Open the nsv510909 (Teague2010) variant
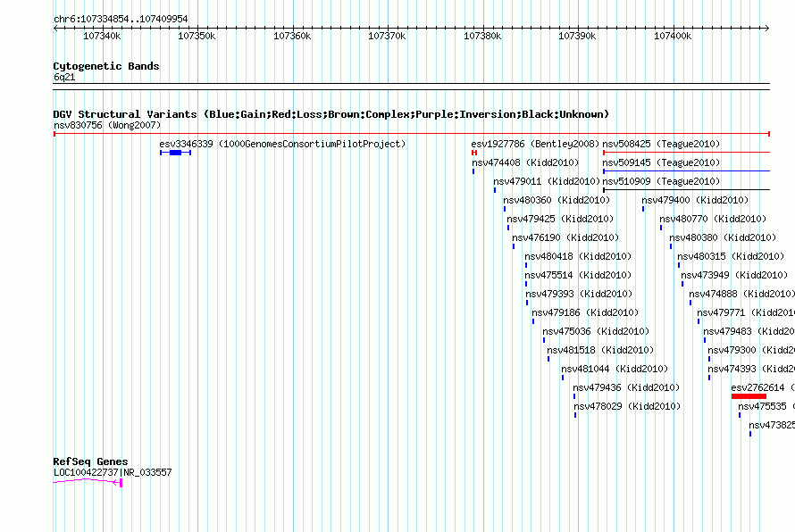The image size is (795, 532). pos(661,181)
